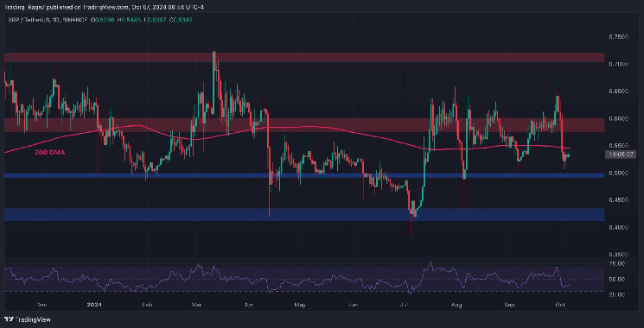644x328 pixels.
Task: Click the 0.5500 price axis label
Action: [619, 146]
